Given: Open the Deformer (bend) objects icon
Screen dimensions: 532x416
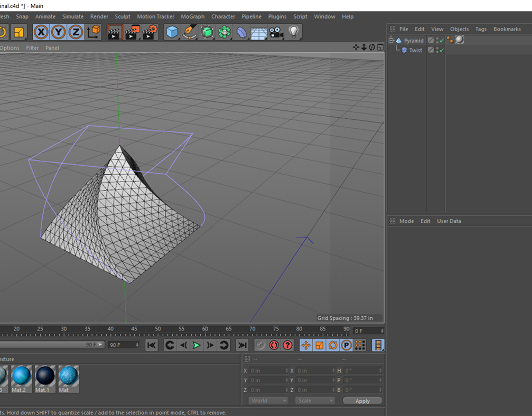Looking at the screenshot, I should (241, 33).
